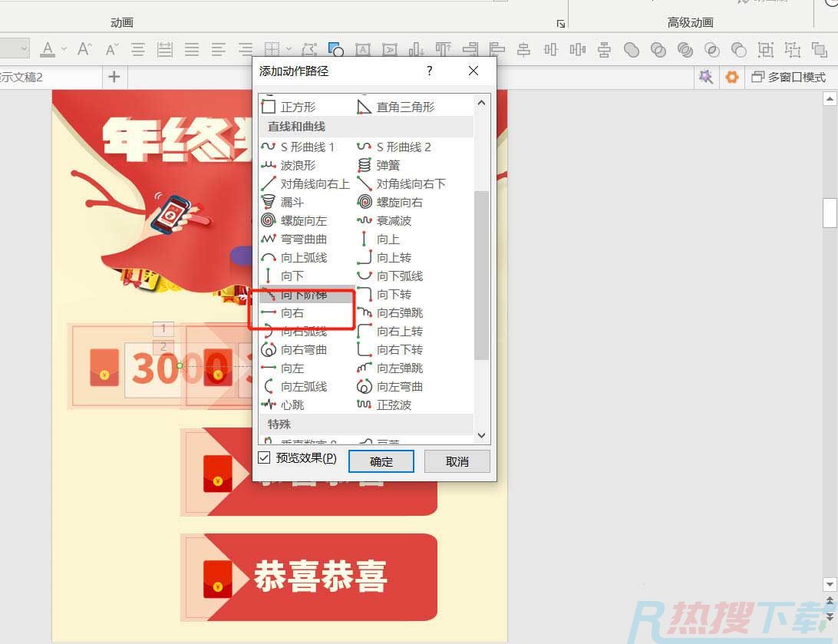Click the purple magic wand animation icon
This screenshot has height=644, width=838.
pos(705,77)
